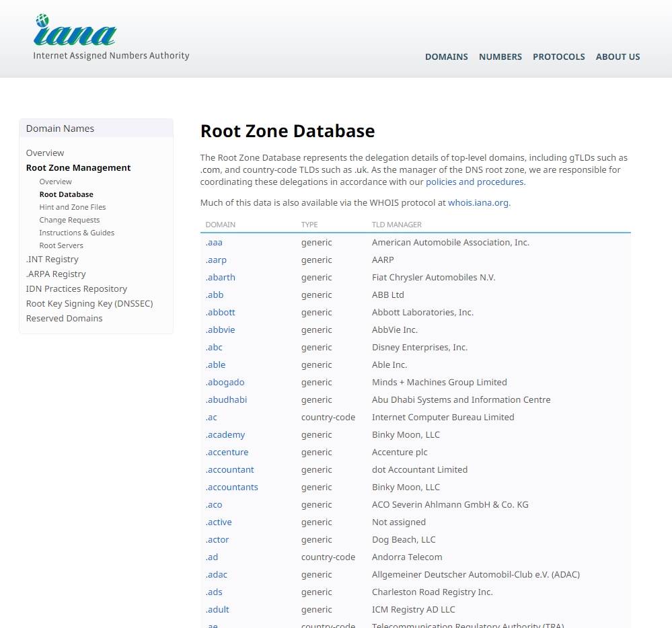Click the Domain Names sidebar heading

pos(60,128)
